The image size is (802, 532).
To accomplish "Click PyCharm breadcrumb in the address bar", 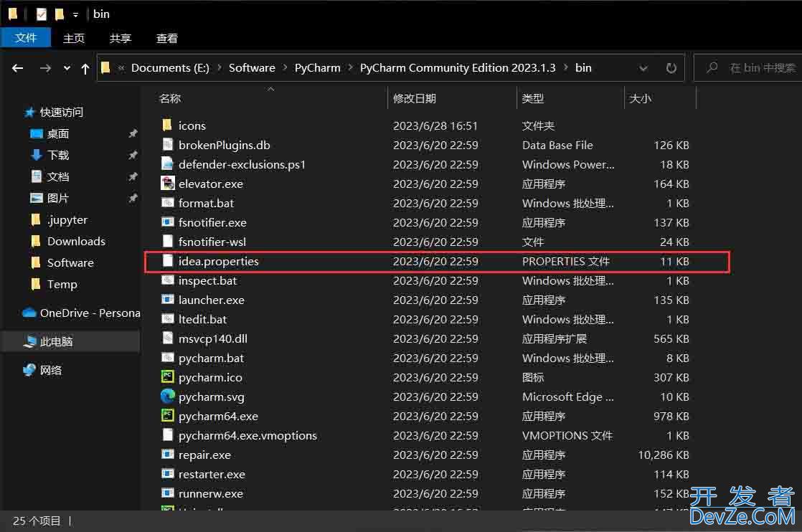I will [x=317, y=68].
